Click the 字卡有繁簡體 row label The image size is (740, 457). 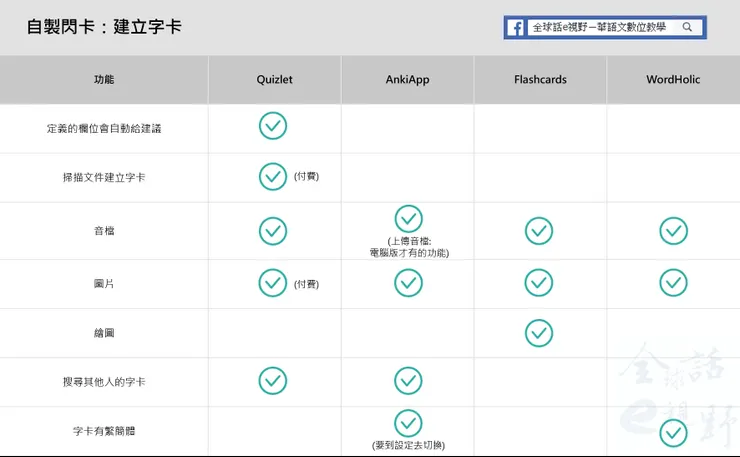[104, 431]
